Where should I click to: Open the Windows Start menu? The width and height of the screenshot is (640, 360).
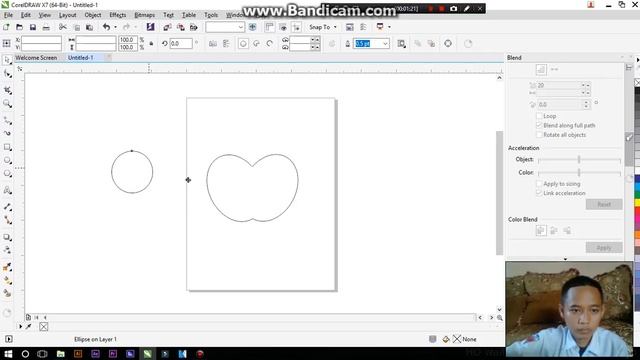[x=8, y=354]
